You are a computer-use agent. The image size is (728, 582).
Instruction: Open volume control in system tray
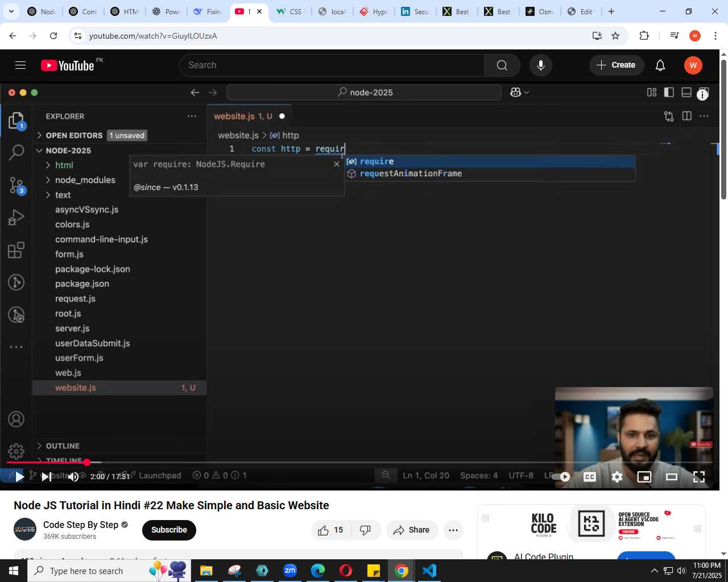(x=681, y=571)
